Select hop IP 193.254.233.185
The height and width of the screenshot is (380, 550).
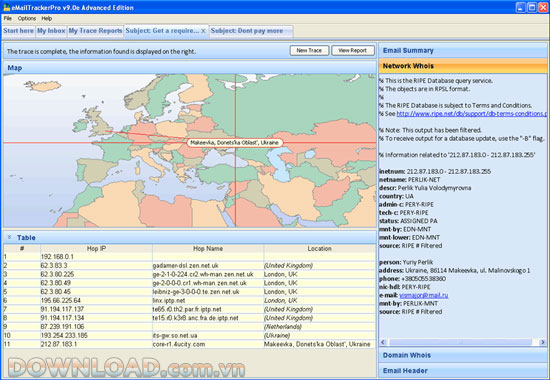(x=64, y=336)
